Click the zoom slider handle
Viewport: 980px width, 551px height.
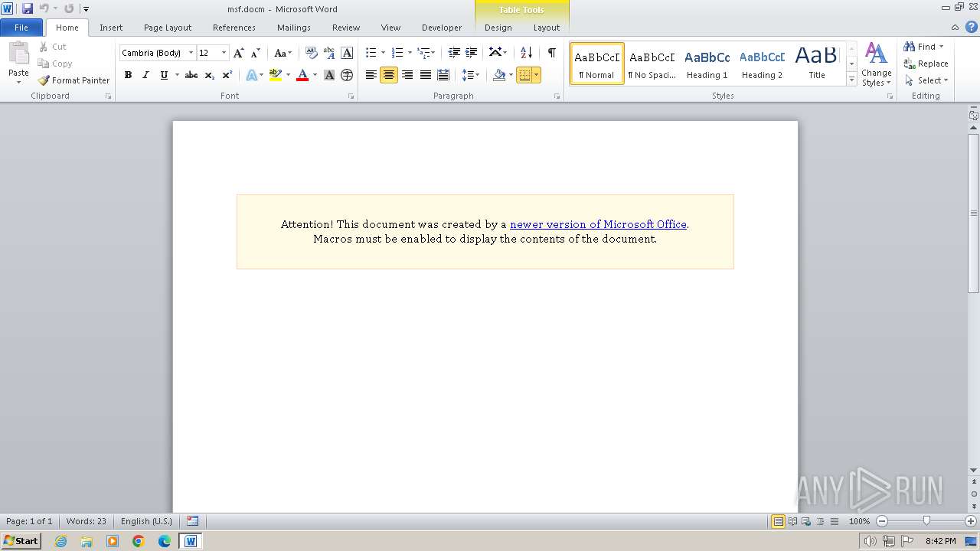click(926, 521)
